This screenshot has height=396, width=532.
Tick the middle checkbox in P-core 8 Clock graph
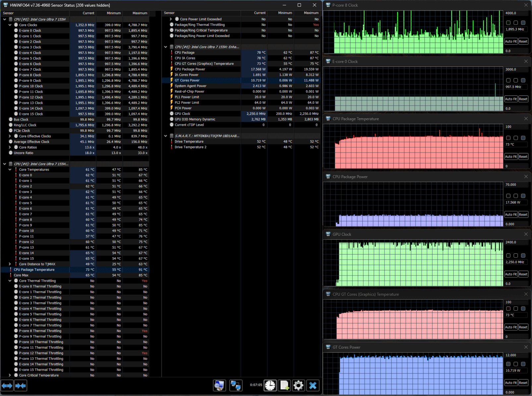coord(516,23)
